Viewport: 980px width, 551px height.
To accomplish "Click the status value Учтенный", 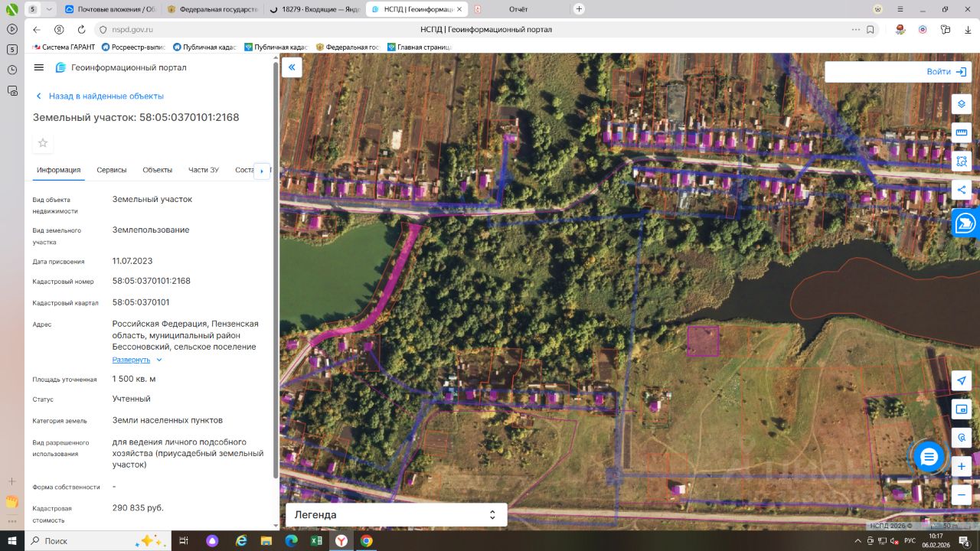I will coord(132,399).
